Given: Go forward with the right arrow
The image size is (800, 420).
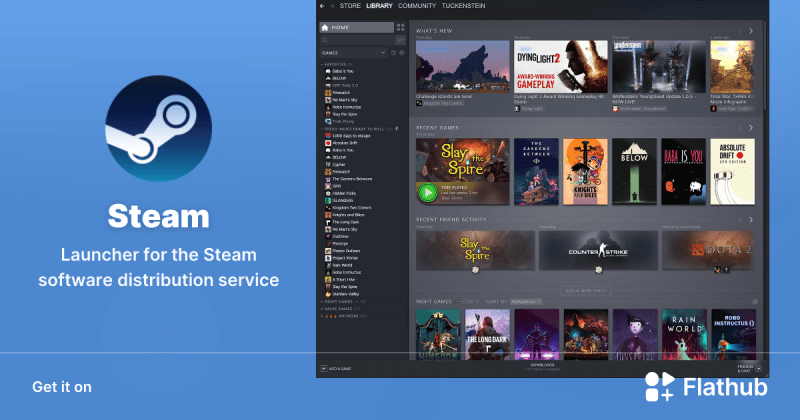Looking at the screenshot, I should coord(332,6).
